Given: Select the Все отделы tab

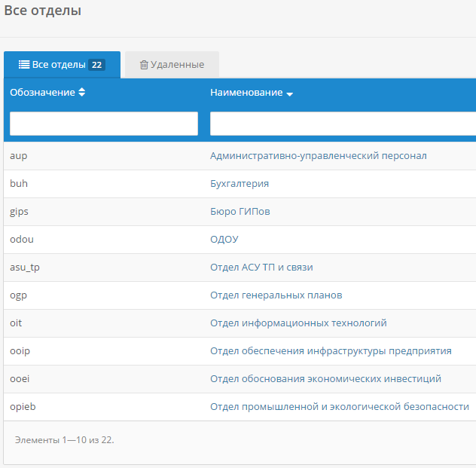Looking at the screenshot, I should 59,65.
